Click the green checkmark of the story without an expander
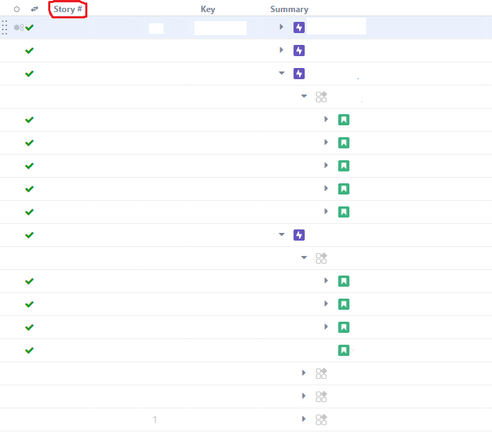The image size is (492, 433). (x=29, y=350)
